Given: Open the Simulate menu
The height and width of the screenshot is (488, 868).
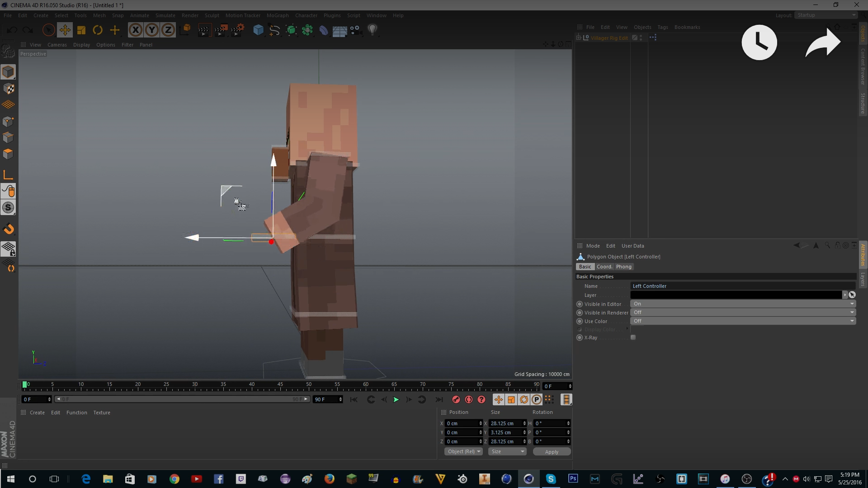Looking at the screenshot, I should [x=165, y=15].
